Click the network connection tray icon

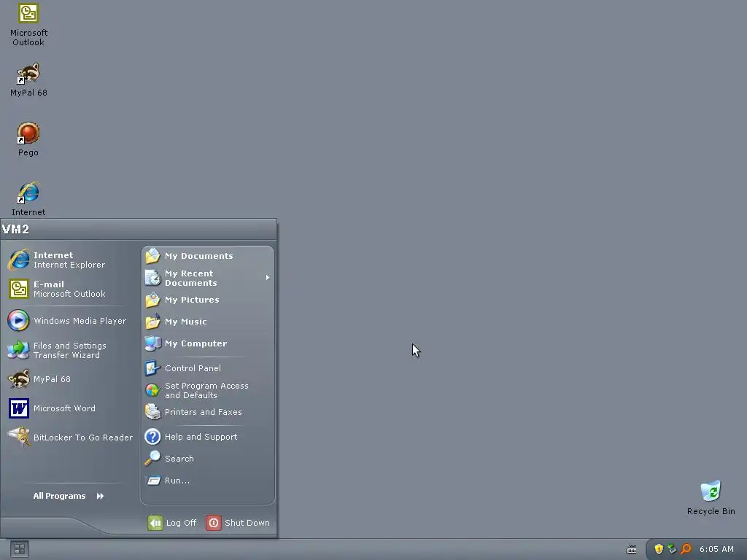672,549
